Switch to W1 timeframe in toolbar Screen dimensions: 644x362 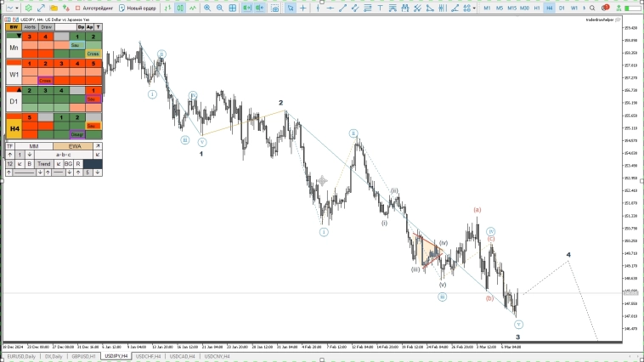point(574,8)
